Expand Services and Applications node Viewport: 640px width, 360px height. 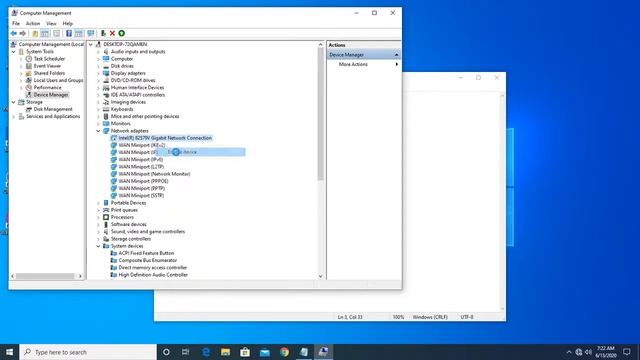pos(13,117)
